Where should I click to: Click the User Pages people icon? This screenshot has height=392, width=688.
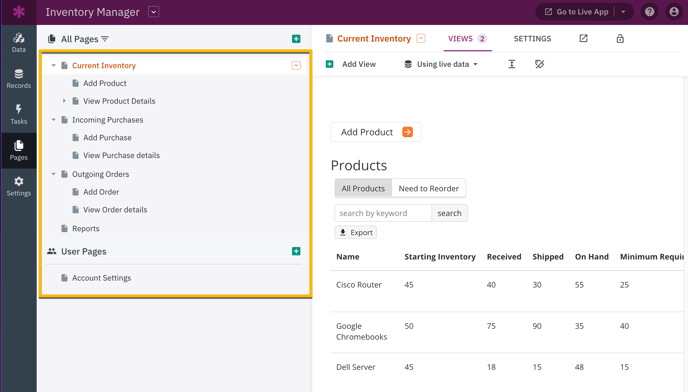(52, 251)
